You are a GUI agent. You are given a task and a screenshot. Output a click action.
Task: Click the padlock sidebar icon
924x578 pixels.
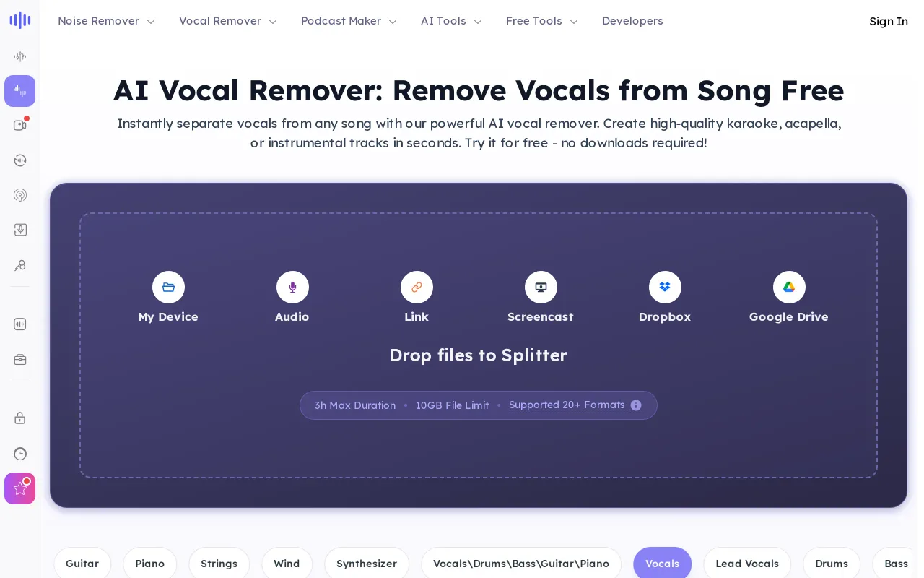(x=20, y=418)
